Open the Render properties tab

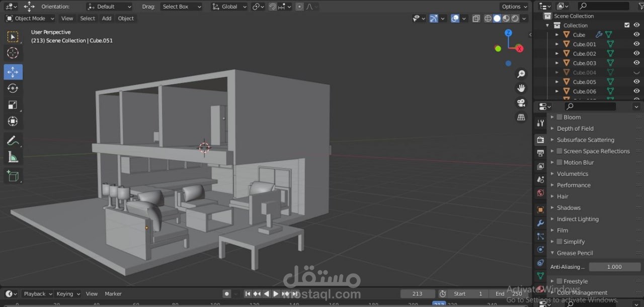click(x=540, y=140)
